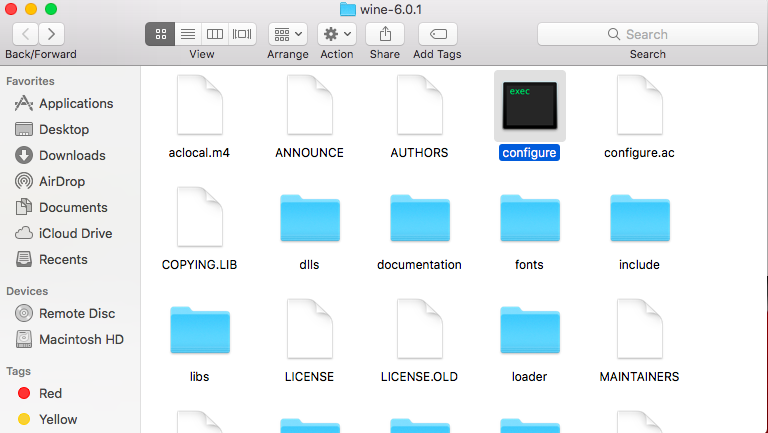Switch to cover flow view
The image size is (768, 433).
[242, 34]
